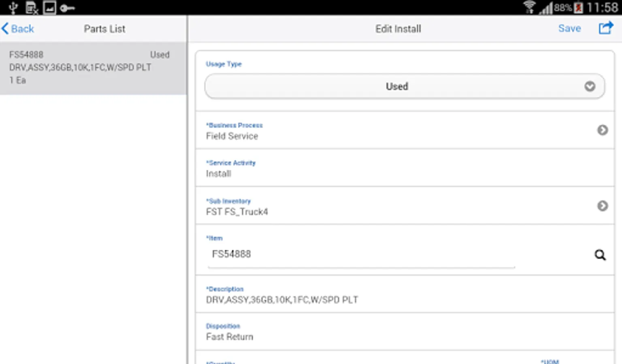622x364 pixels.
Task: Tap the document notification icon in status bar
Action: [x=32, y=8]
